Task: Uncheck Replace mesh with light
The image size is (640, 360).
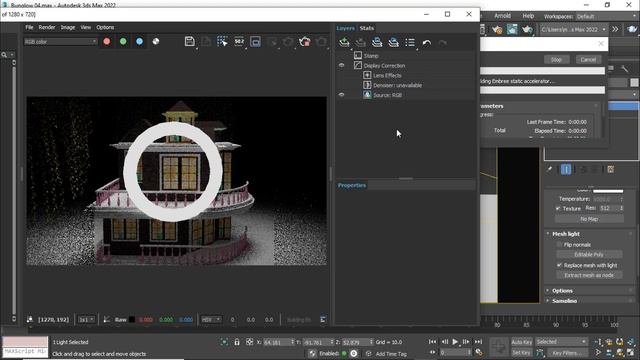Action: [559, 265]
